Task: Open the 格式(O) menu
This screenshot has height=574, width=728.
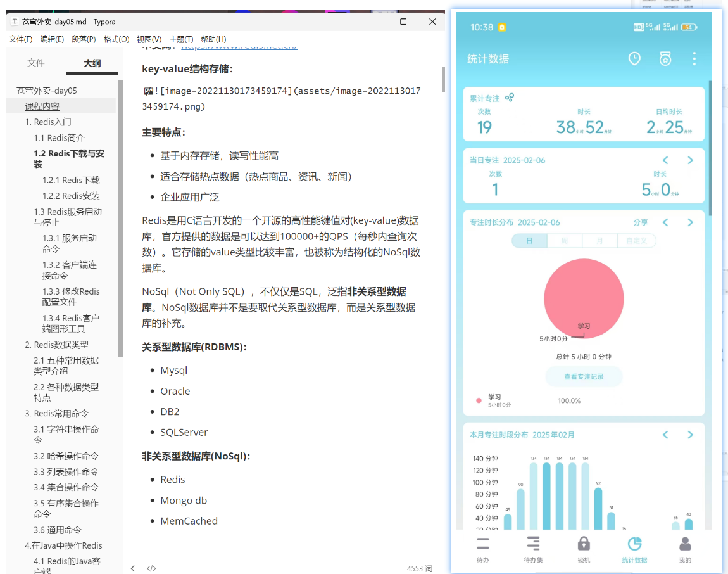Action: coord(116,39)
